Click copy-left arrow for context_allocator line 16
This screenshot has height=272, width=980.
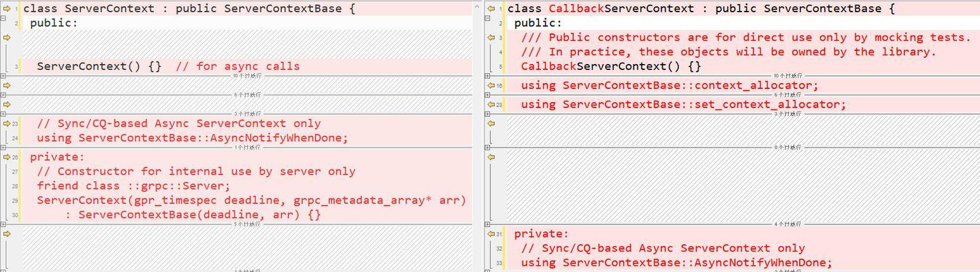pyautogui.click(x=491, y=86)
